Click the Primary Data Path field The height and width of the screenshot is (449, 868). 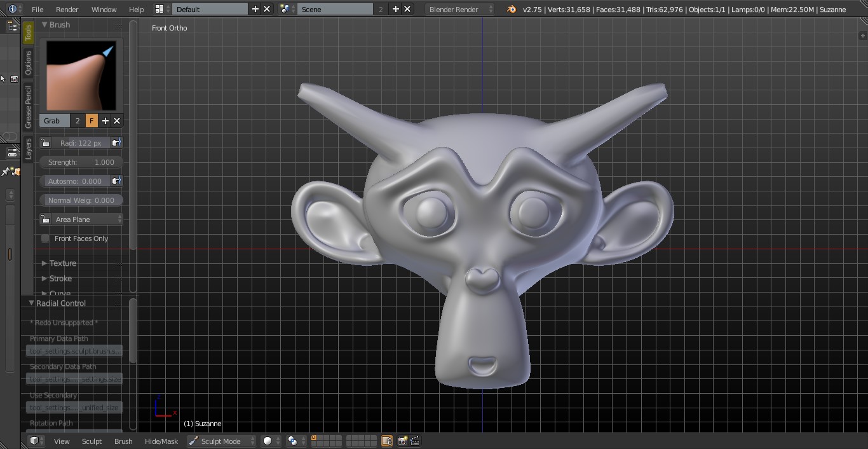tap(74, 351)
